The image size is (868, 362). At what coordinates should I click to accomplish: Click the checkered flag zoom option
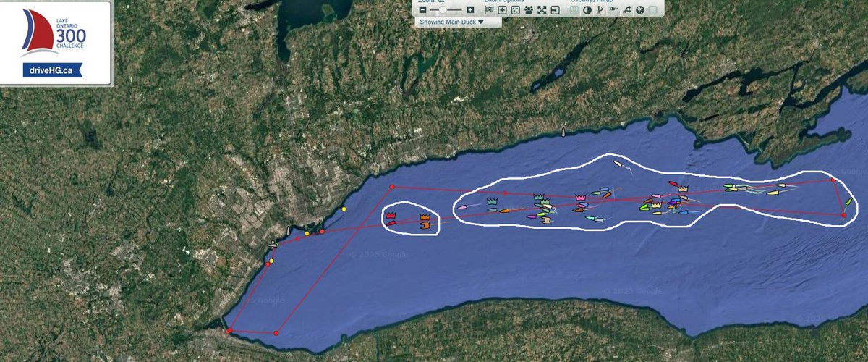click(489, 10)
